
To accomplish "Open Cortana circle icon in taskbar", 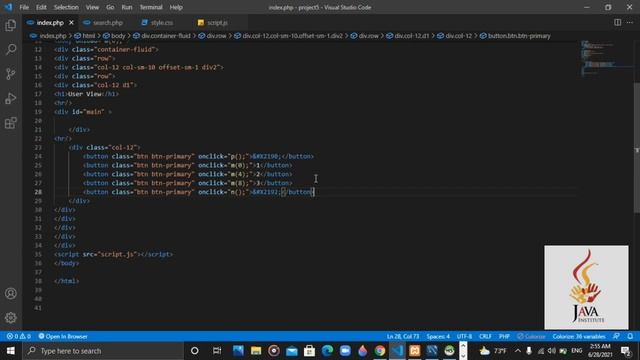I will (195, 351).
